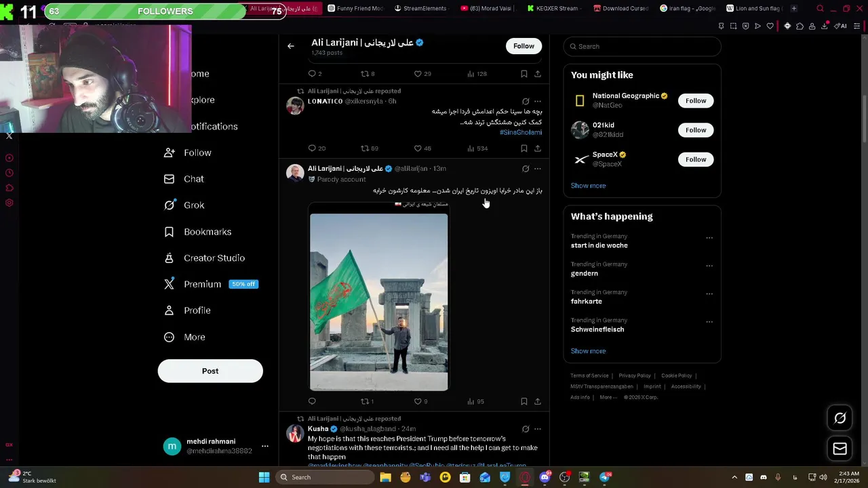Click Show more under What's happening
Screen dimensions: 868x488
[x=588, y=351]
